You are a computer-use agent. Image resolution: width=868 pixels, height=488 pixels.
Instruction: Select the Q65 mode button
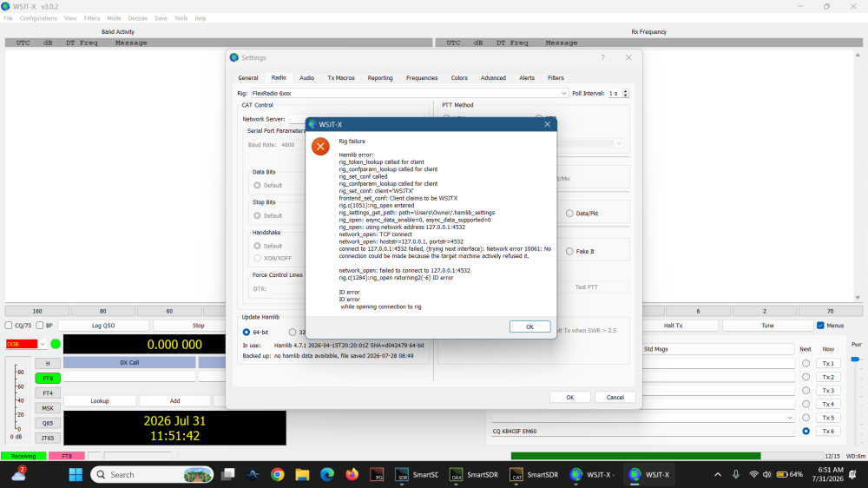pos(48,423)
